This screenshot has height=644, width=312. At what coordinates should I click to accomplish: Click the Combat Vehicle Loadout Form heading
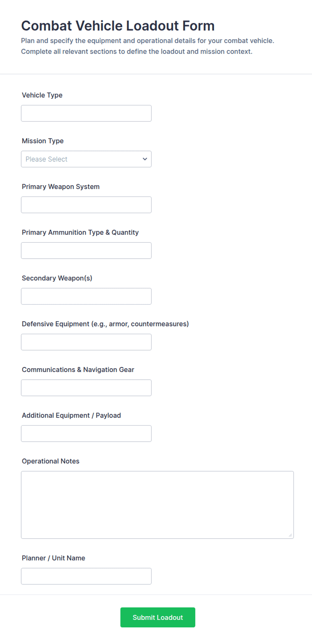click(x=118, y=26)
